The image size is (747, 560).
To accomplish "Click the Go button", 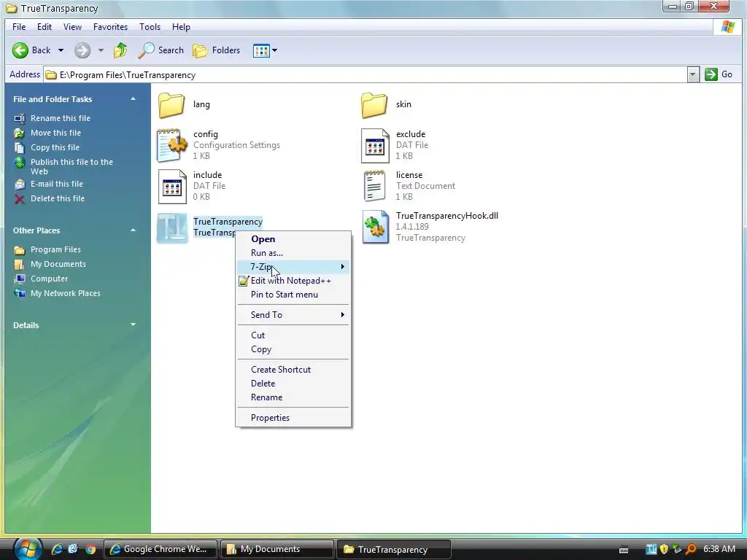I will [719, 74].
